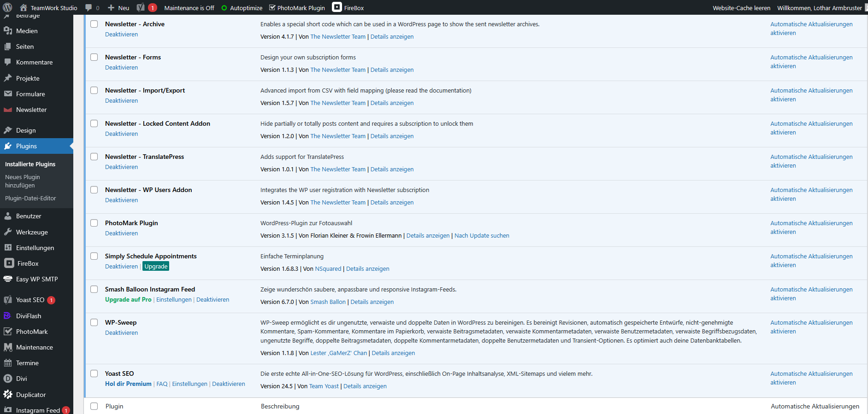Select Newsletter - TranslatePress checkbox
The width and height of the screenshot is (868, 414).
pyautogui.click(x=94, y=157)
